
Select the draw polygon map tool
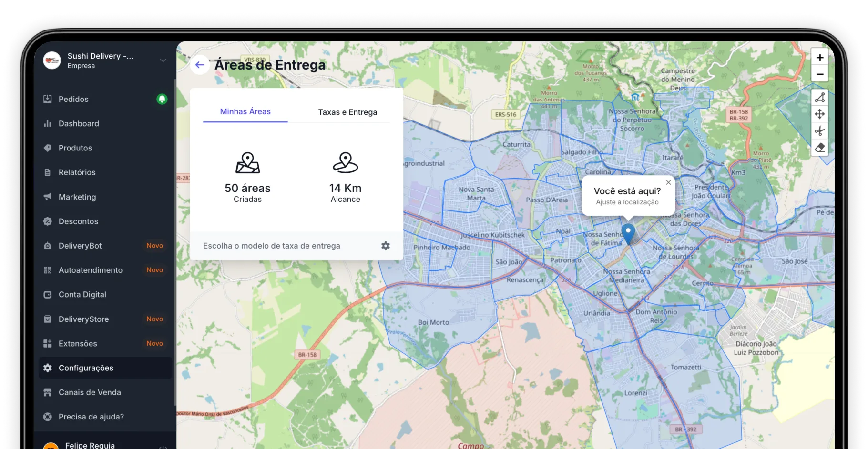[x=820, y=97]
